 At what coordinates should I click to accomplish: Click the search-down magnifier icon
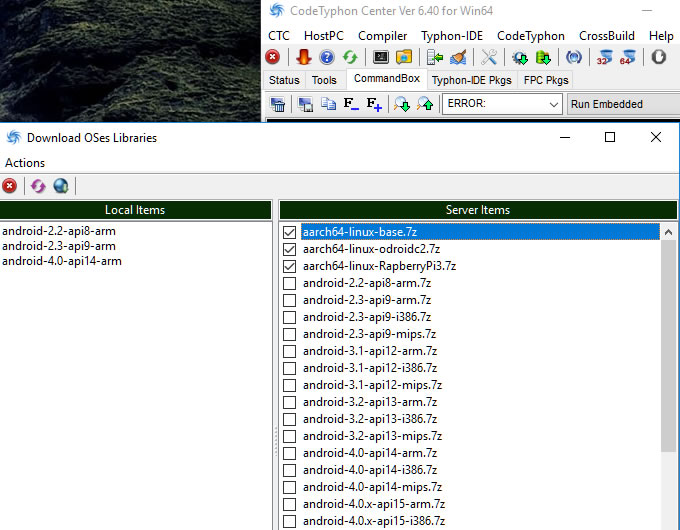click(402, 105)
